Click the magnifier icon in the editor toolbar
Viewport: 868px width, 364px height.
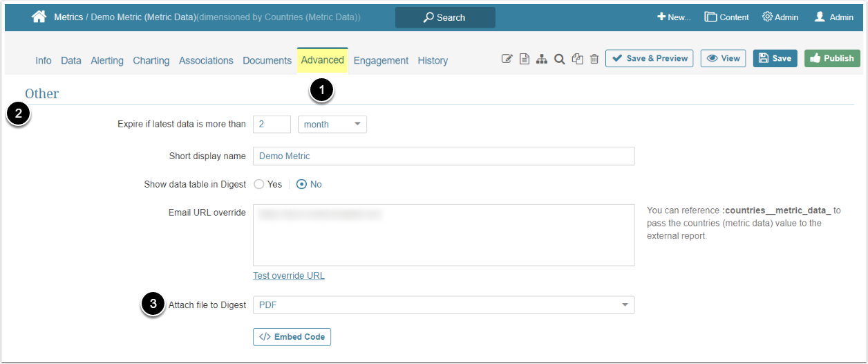[x=560, y=60]
